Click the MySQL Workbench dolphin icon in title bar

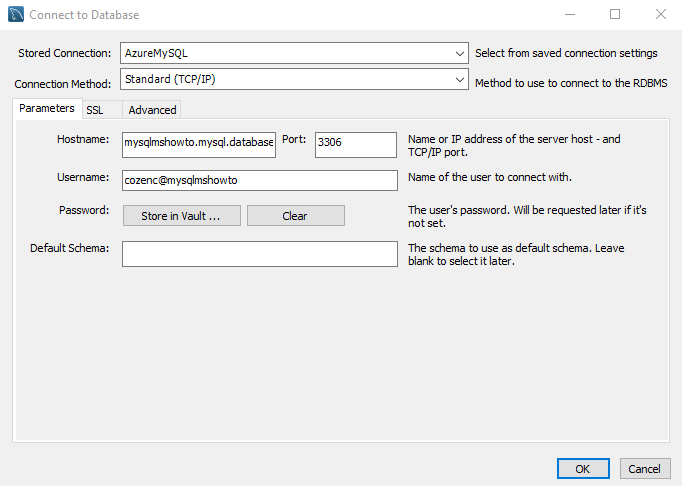pyautogui.click(x=16, y=14)
